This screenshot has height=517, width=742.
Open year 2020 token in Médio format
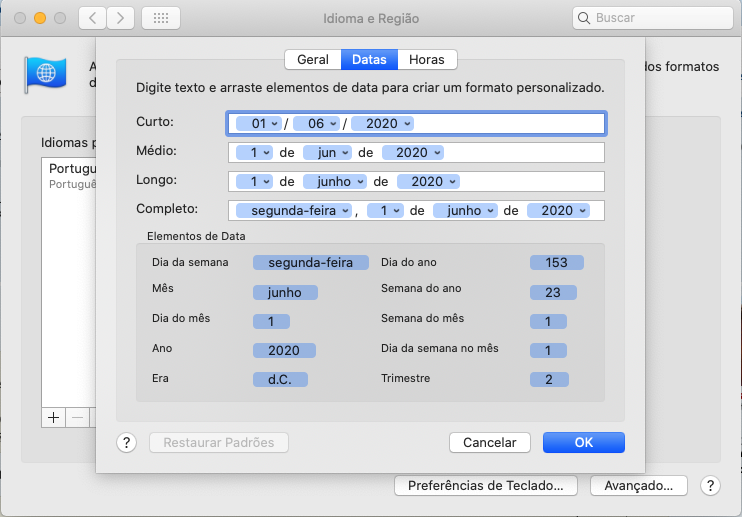pyautogui.click(x=413, y=152)
